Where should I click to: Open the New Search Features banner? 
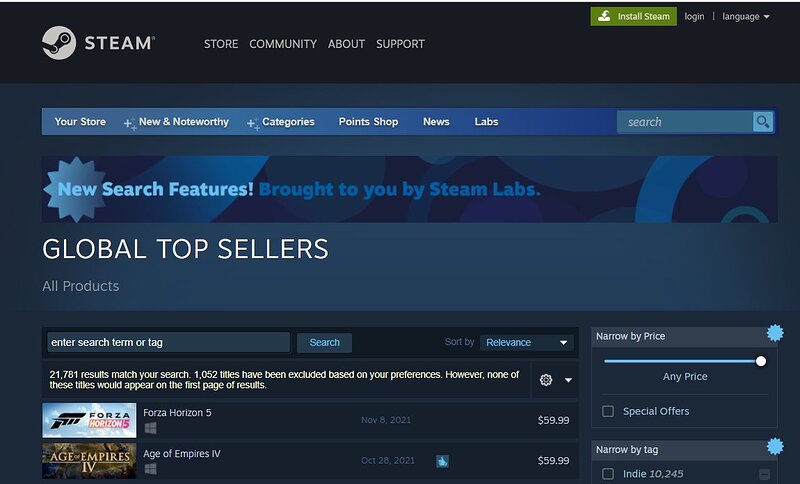pyautogui.click(x=409, y=189)
